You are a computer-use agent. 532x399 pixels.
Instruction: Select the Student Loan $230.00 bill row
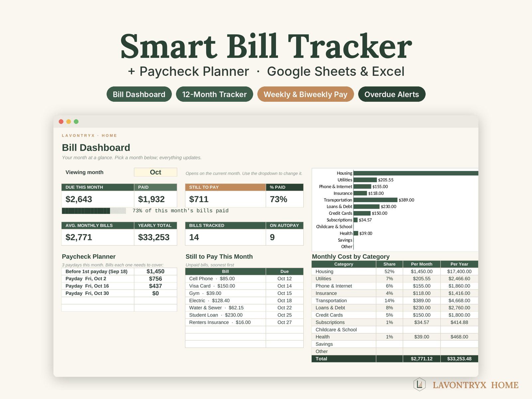(244, 315)
